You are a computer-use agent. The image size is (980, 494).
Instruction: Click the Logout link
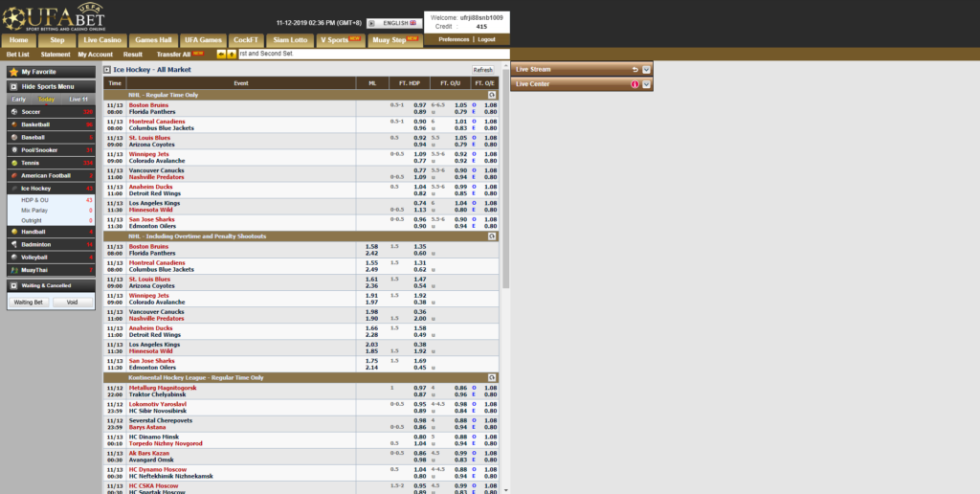tap(486, 39)
